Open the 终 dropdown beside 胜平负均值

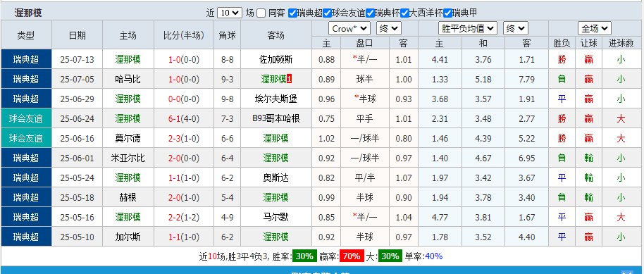[516, 29]
